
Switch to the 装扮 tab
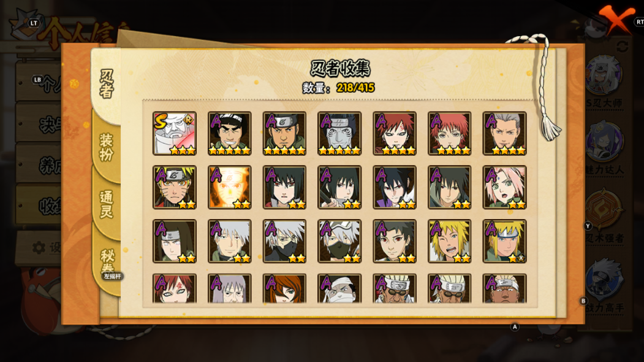coord(107,147)
